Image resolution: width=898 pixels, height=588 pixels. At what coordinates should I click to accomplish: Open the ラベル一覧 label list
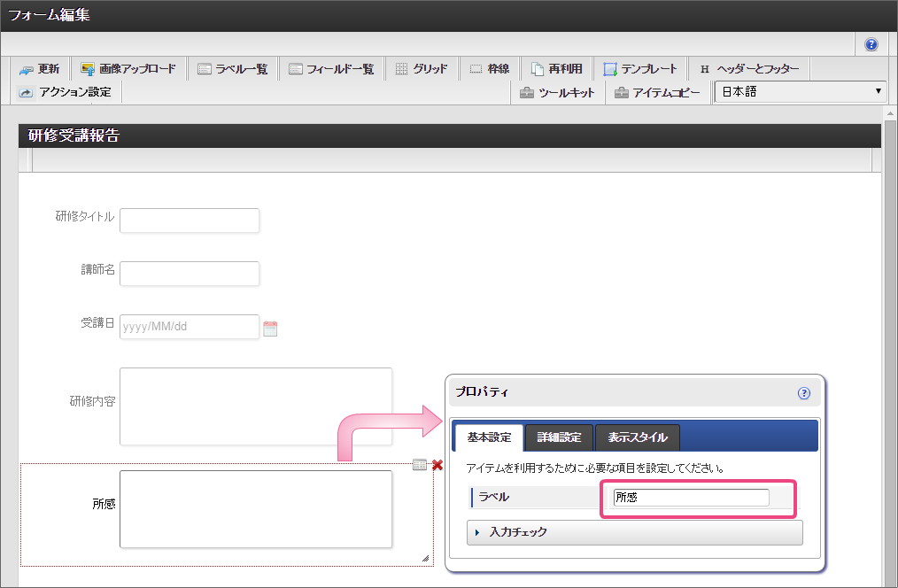[232, 69]
